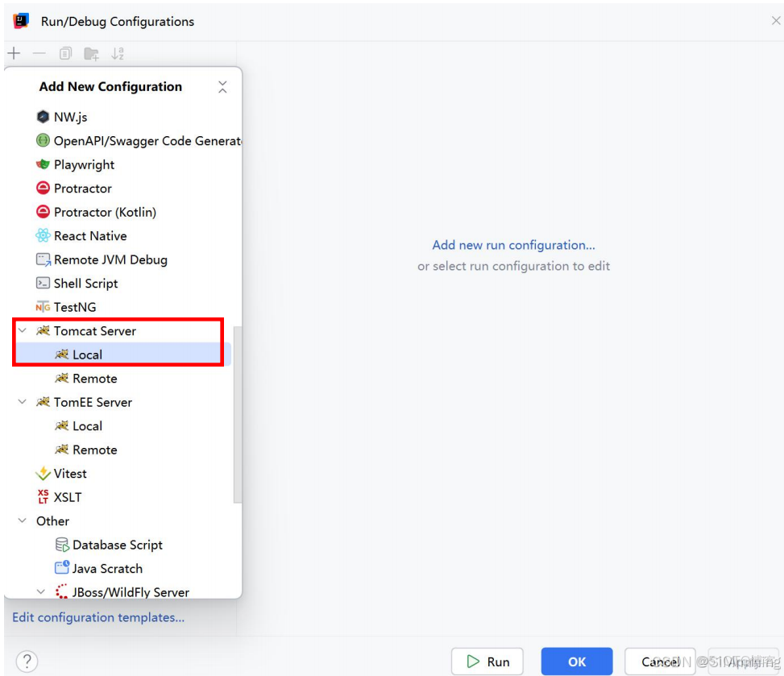Select the Playwright configuration type
Screen dimensions: 784x676
[83, 164]
